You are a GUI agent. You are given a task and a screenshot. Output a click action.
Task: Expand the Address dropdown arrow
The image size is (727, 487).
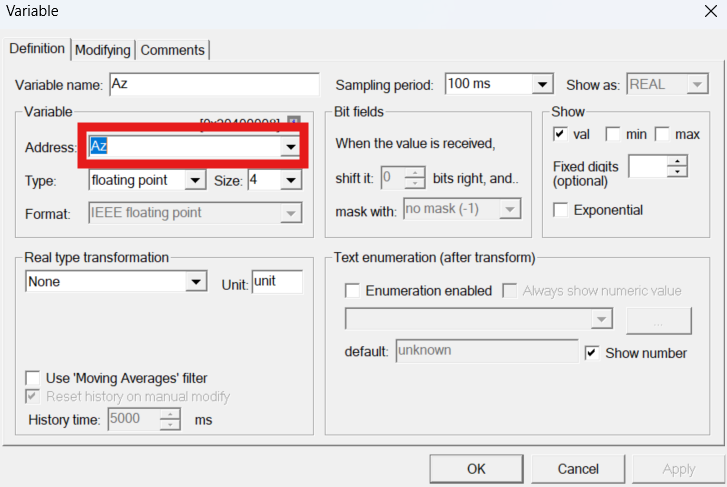290,147
